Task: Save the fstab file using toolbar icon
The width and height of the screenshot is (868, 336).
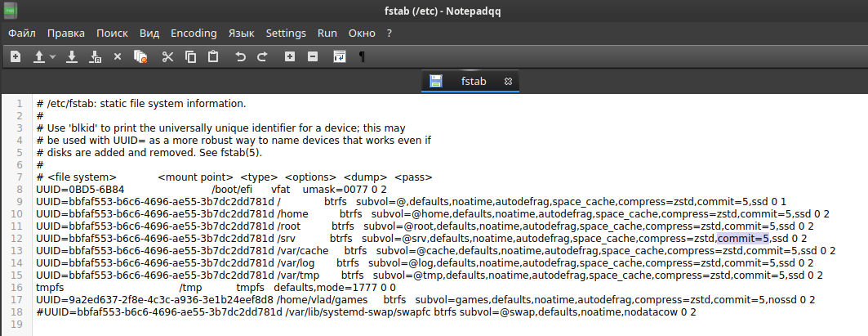Action: point(71,56)
